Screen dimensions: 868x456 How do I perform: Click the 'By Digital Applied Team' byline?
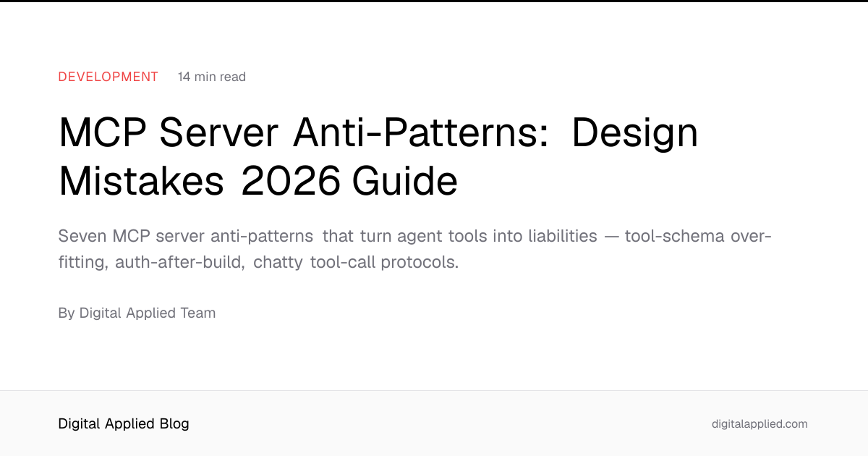pos(137,313)
